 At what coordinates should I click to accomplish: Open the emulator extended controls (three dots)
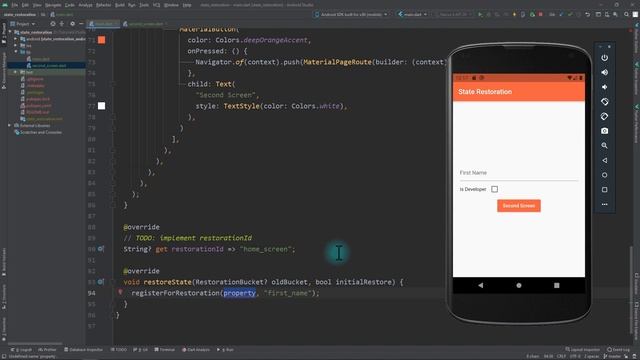[604, 204]
